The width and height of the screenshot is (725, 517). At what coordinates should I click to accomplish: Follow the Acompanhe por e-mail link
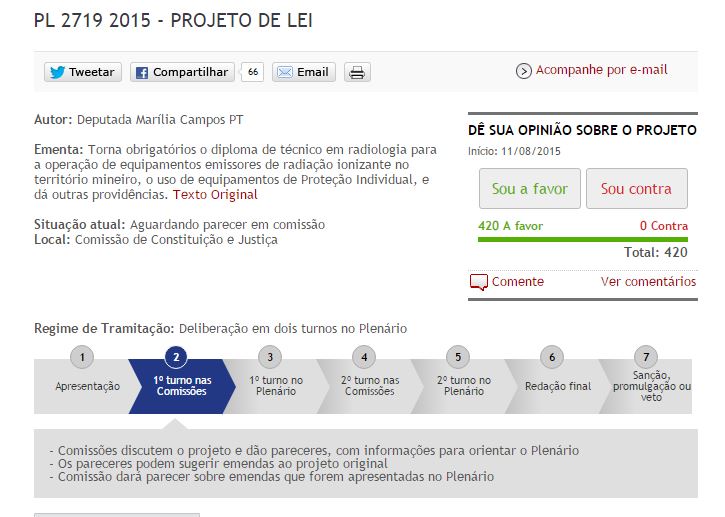[602, 70]
